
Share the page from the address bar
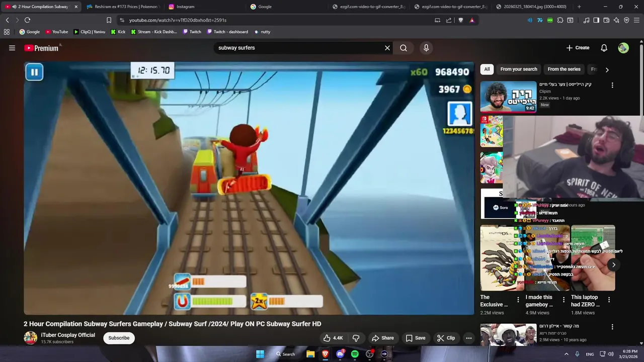tap(449, 20)
